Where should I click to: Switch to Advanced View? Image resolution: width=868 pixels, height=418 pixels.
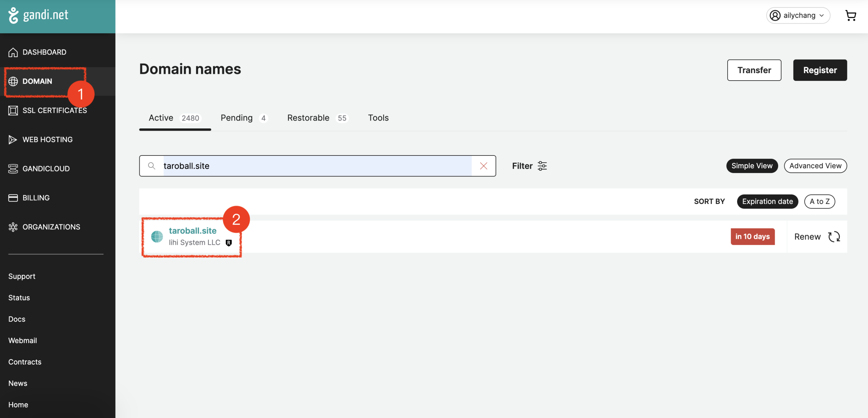[x=815, y=166]
